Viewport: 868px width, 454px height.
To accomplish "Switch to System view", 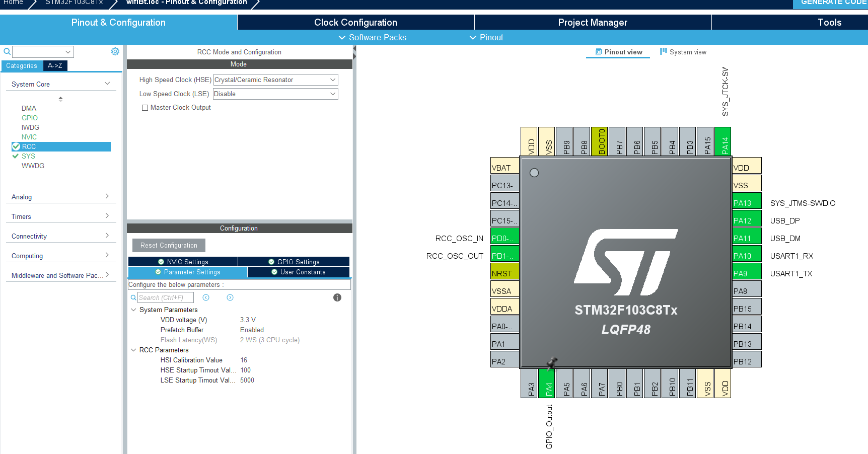I will [683, 52].
